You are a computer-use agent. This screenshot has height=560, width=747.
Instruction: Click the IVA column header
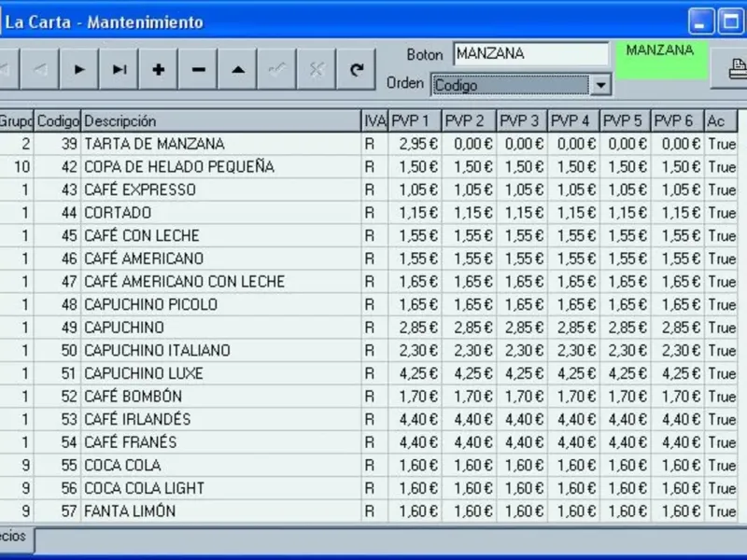pos(375,121)
